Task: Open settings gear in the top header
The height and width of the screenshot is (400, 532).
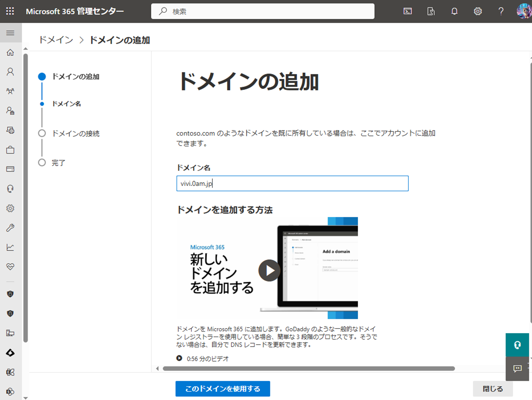Action: 478,11
